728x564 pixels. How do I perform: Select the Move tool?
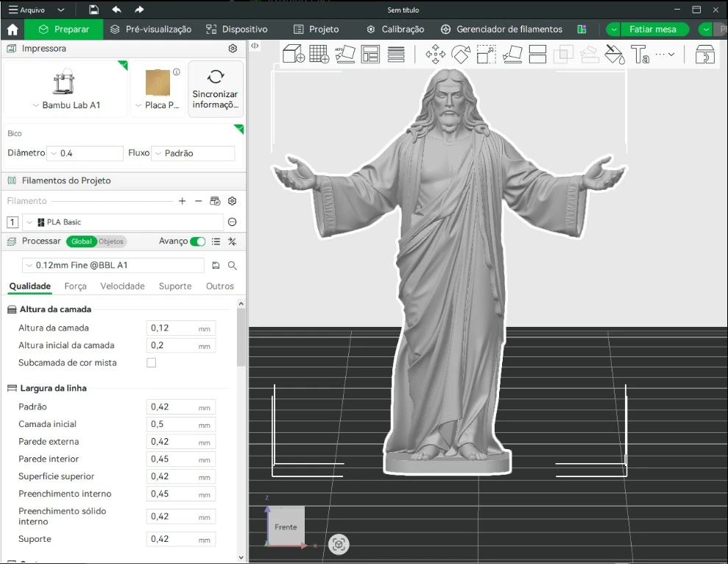tap(435, 54)
